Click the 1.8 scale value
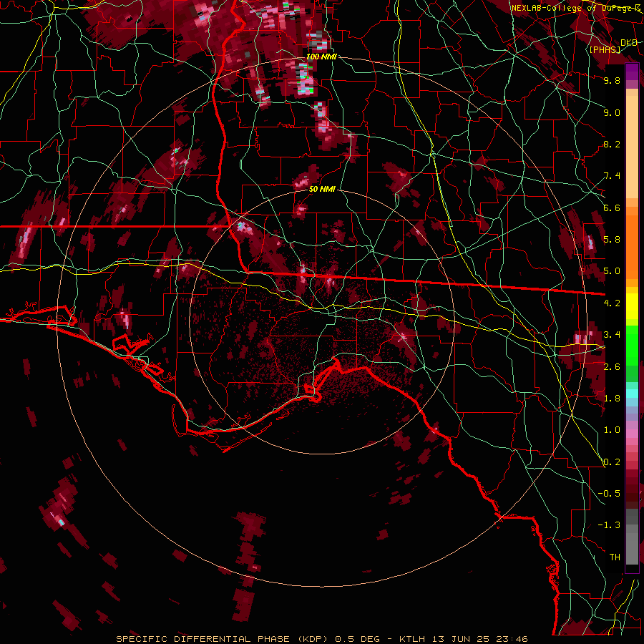The width and height of the screenshot is (644, 644). click(612, 399)
